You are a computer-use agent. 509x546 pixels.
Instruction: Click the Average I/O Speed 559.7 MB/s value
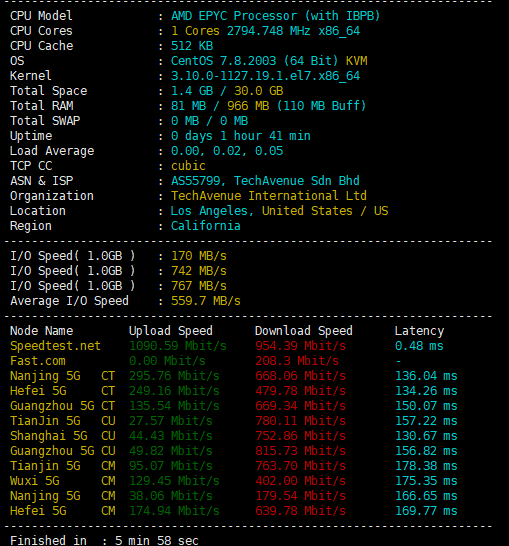point(205,301)
